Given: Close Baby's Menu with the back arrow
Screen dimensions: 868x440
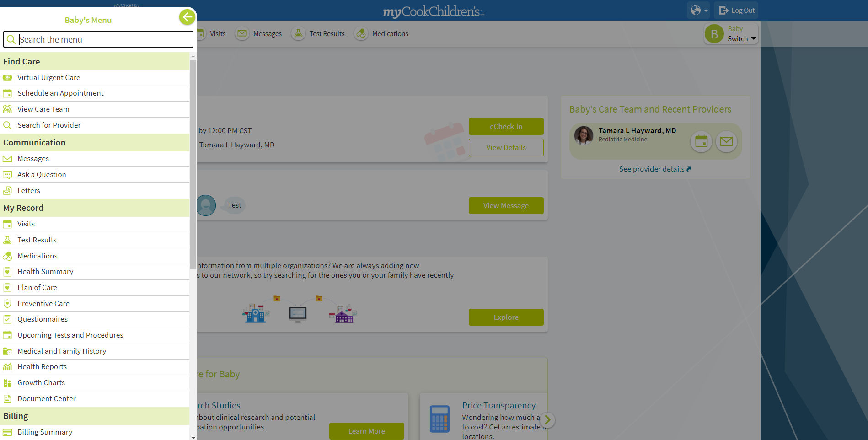Looking at the screenshot, I should 187,17.
